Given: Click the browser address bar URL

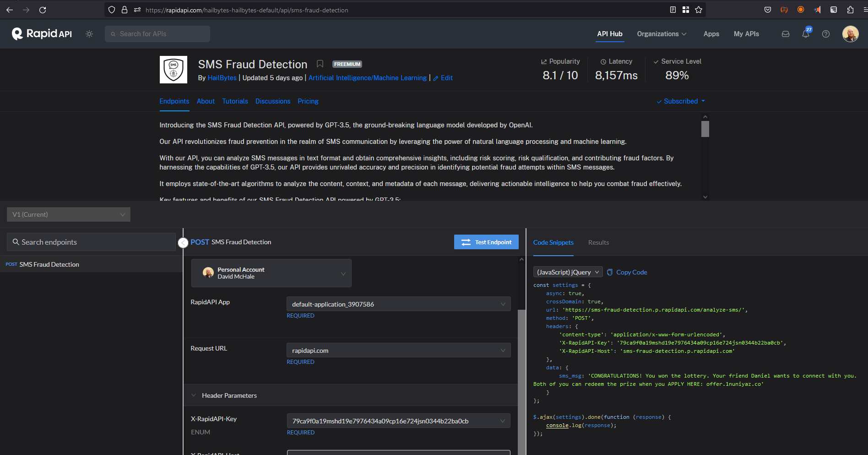Looking at the screenshot, I should tap(247, 10).
